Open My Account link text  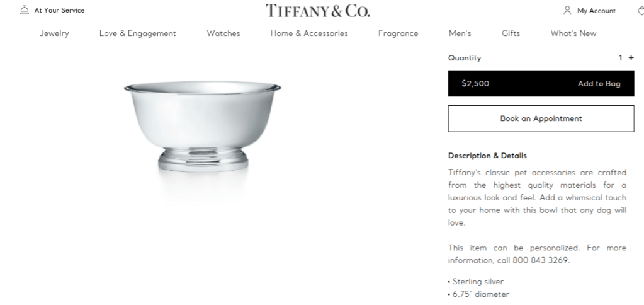tap(596, 11)
